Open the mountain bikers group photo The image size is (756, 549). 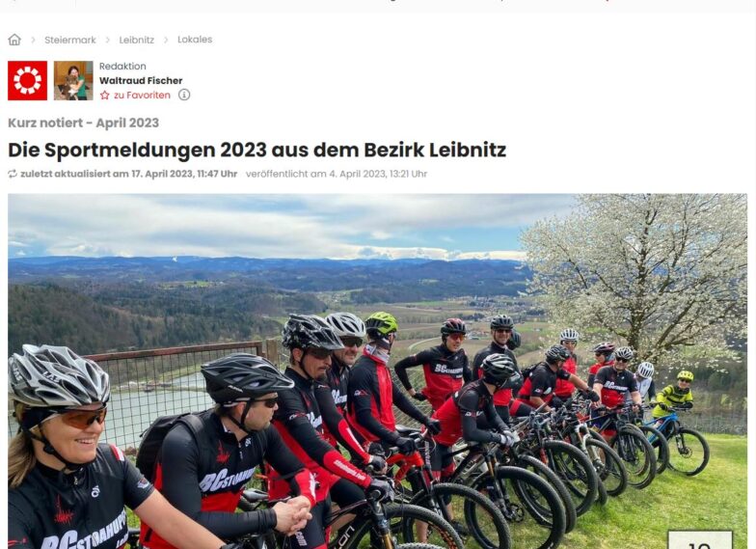(378, 371)
